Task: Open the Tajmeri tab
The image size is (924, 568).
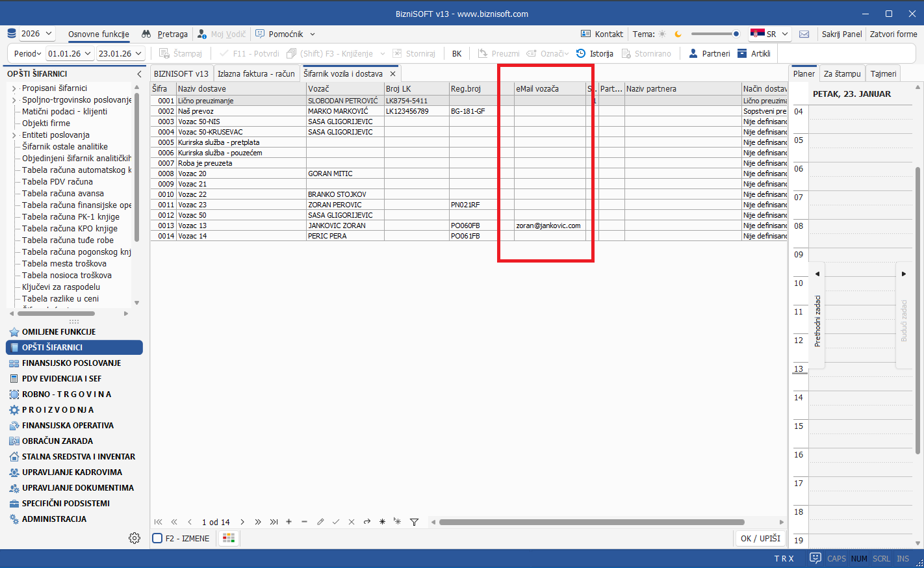Action: pos(883,74)
